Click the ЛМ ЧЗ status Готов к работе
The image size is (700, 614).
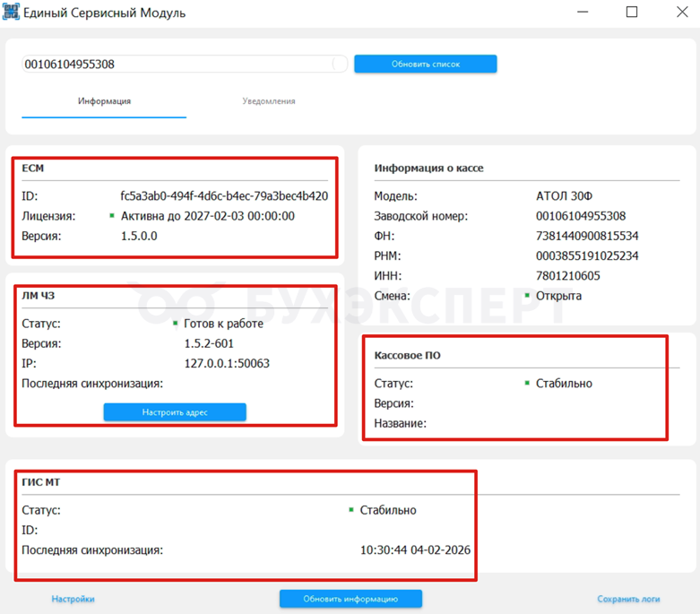[x=224, y=324]
